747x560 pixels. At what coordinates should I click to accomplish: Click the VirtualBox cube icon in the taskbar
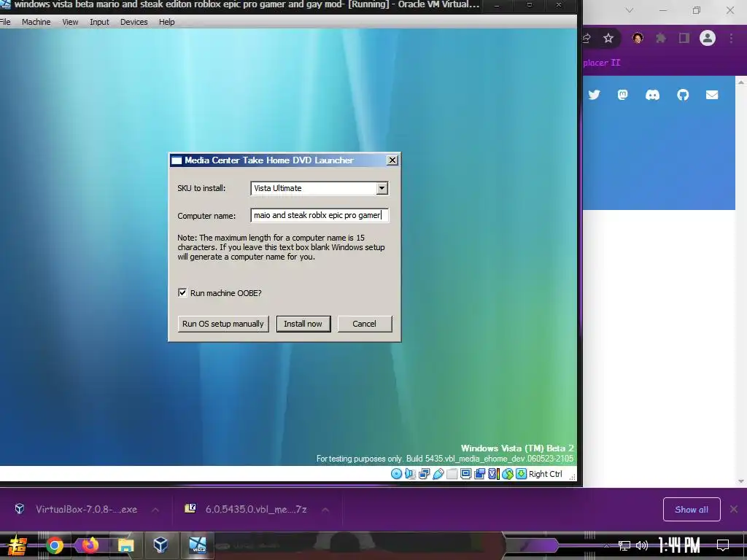point(160,545)
